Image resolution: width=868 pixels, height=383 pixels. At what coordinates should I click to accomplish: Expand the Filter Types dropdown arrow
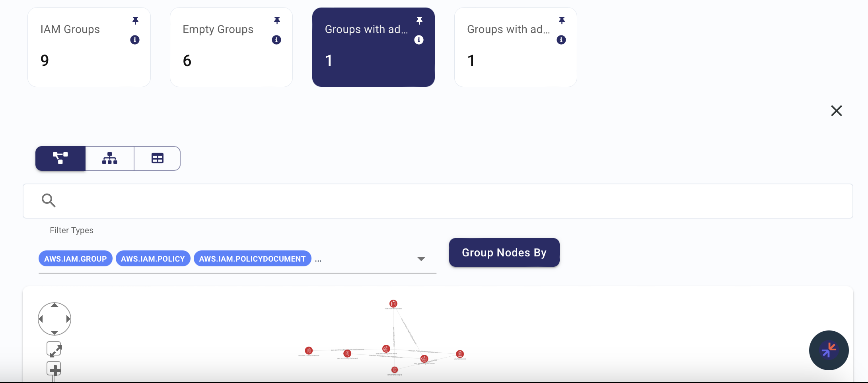[421, 259]
